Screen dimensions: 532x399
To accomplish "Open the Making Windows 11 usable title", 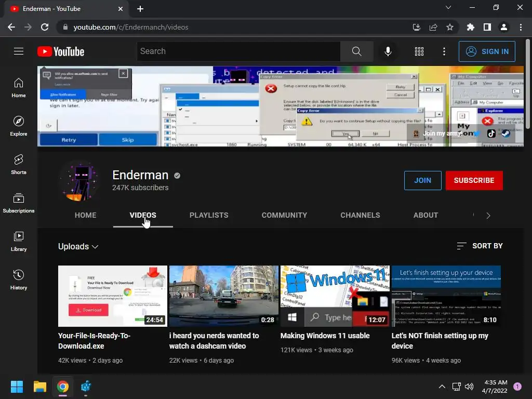I will [325, 336].
